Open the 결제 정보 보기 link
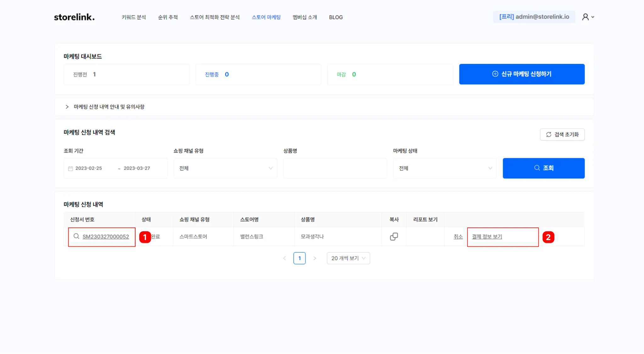This screenshot has width=644, height=354. point(487,237)
